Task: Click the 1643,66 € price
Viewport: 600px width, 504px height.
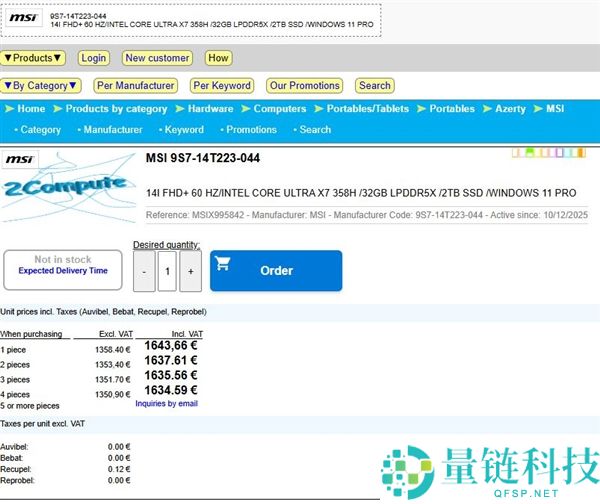Action: [x=171, y=346]
